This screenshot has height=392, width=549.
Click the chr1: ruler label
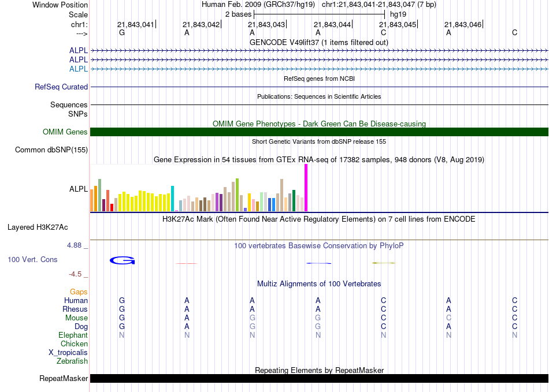click(79, 24)
